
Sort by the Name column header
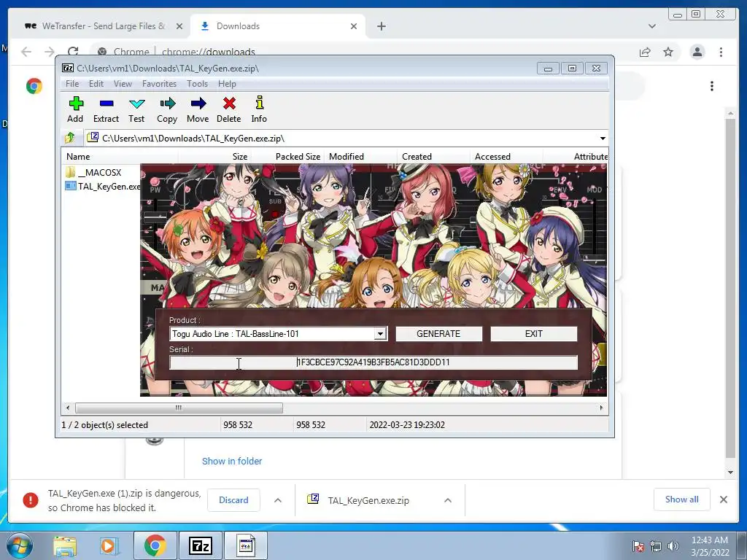tap(120, 157)
